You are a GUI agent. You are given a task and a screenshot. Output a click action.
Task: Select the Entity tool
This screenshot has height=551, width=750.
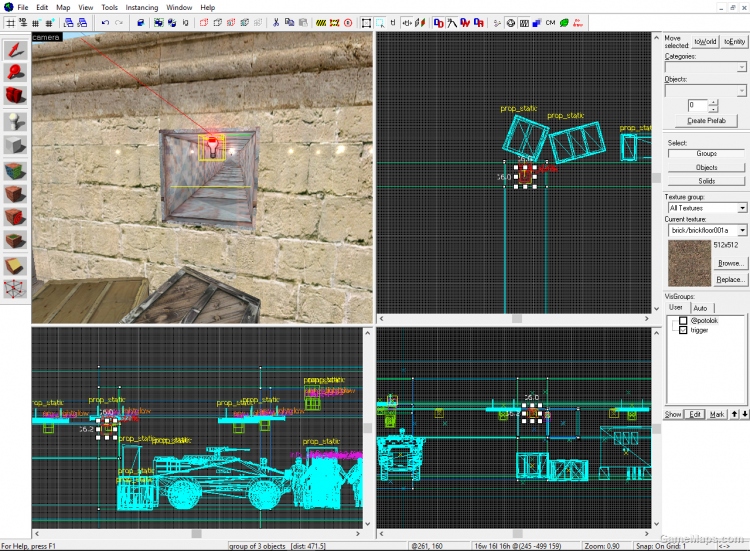pyautogui.click(x=15, y=121)
